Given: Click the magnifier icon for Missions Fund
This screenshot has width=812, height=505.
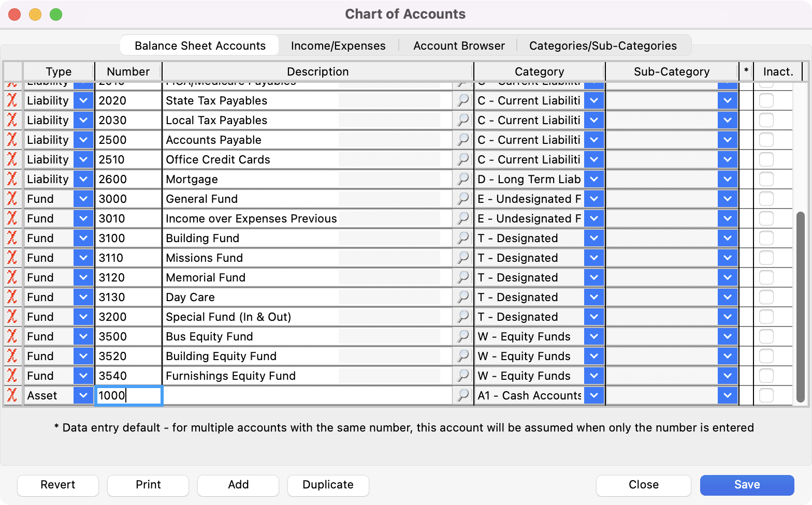Looking at the screenshot, I should click(x=462, y=258).
